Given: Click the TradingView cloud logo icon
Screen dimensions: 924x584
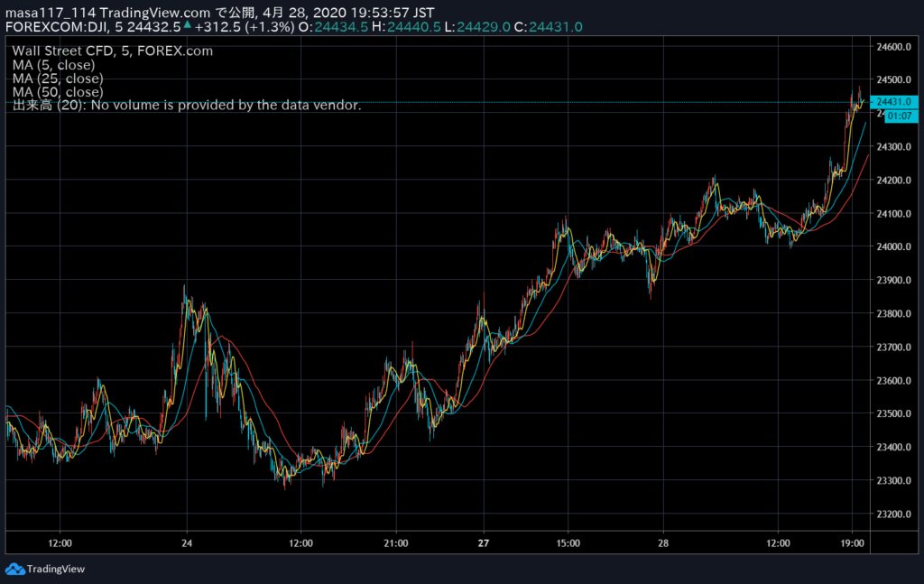Looking at the screenshot, I should pyautogui.click(x=14, y=570).
